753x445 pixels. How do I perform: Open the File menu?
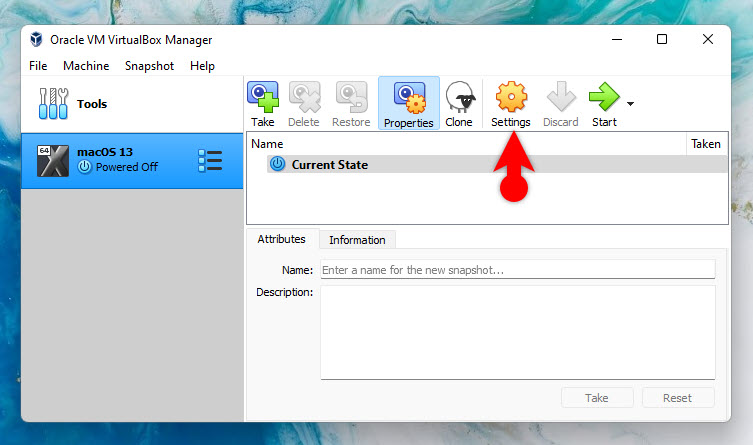[x=38, y=66]
